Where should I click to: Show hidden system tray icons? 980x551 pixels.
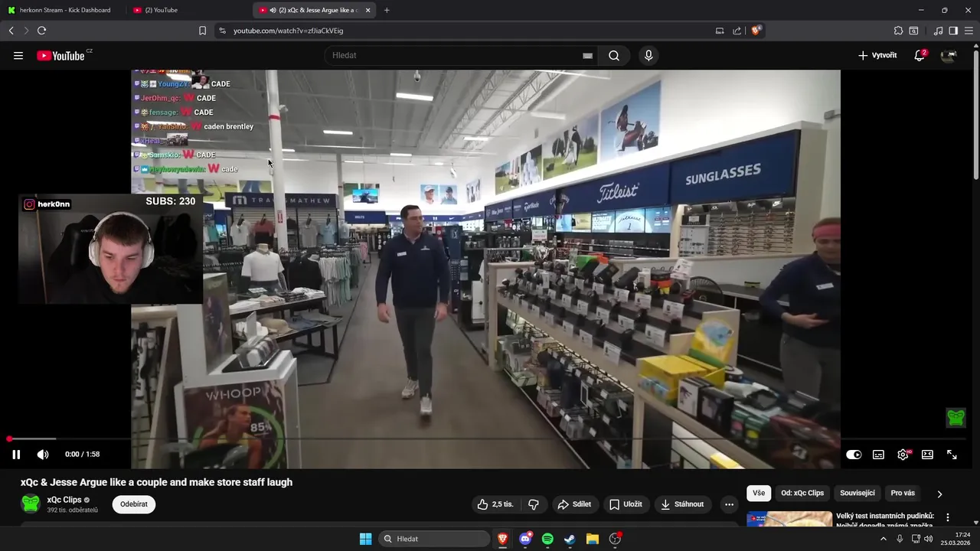coord(883,539)
